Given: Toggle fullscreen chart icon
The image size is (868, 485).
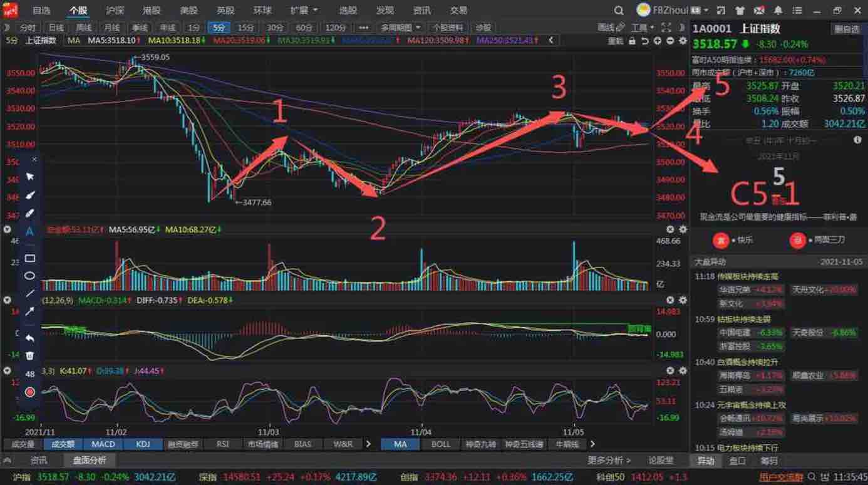Looking at the screenshot, I should [x=666, y=28].
